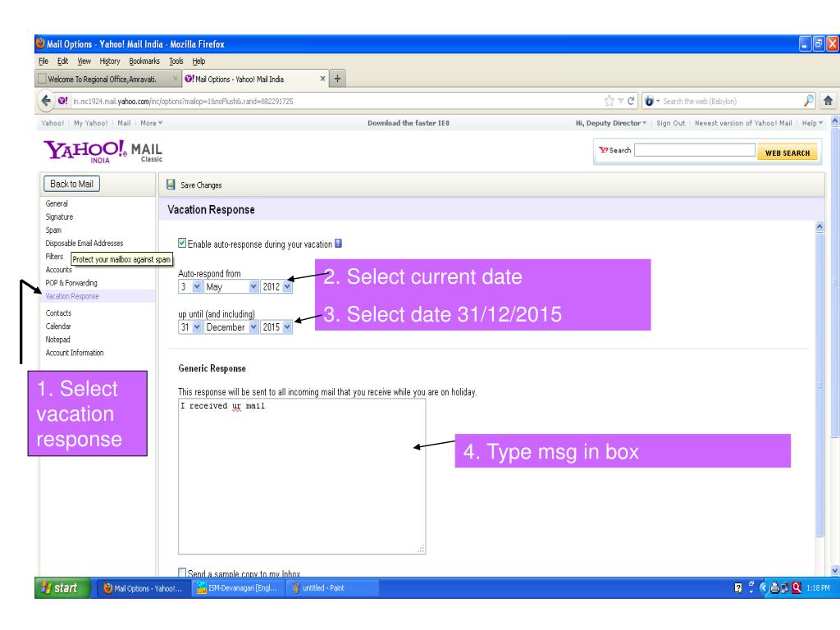Image resolution: width=840 pixels, height=630 pixels.
Task: Open the Edit menu
Action: [x=62, y=61]
